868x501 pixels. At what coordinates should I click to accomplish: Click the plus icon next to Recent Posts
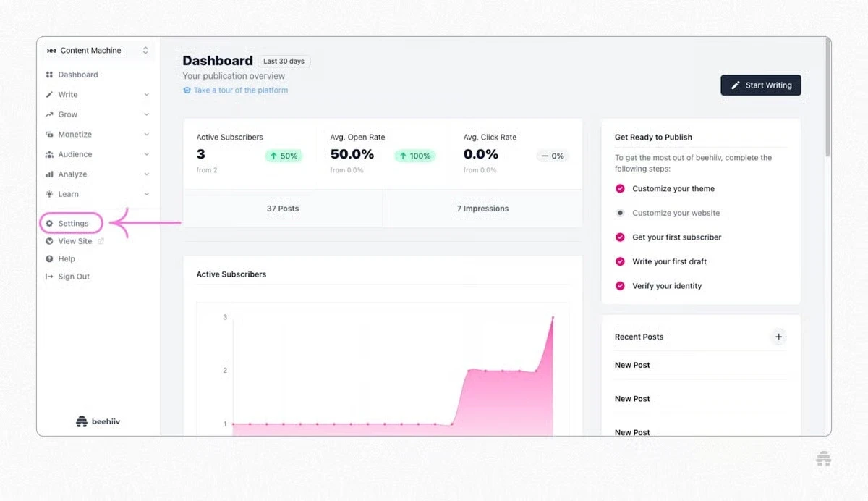(778, 337)
